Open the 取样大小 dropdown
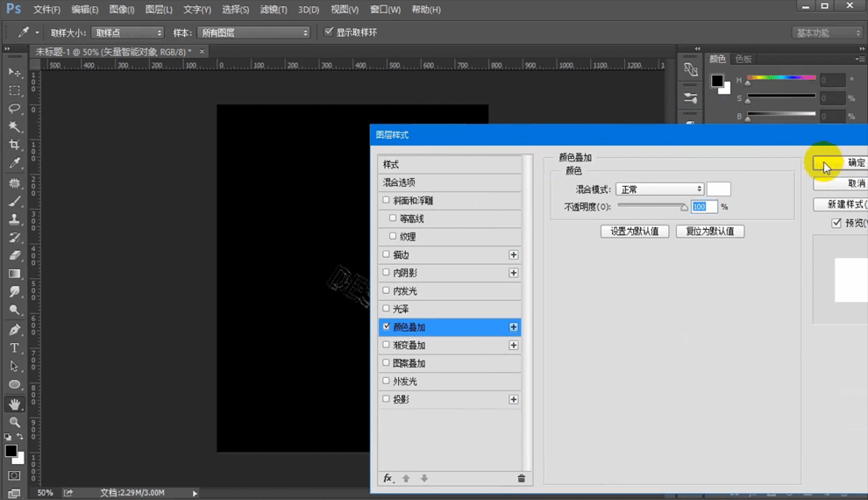The height and width of the screenshot is (500, 868). point(128,32)
